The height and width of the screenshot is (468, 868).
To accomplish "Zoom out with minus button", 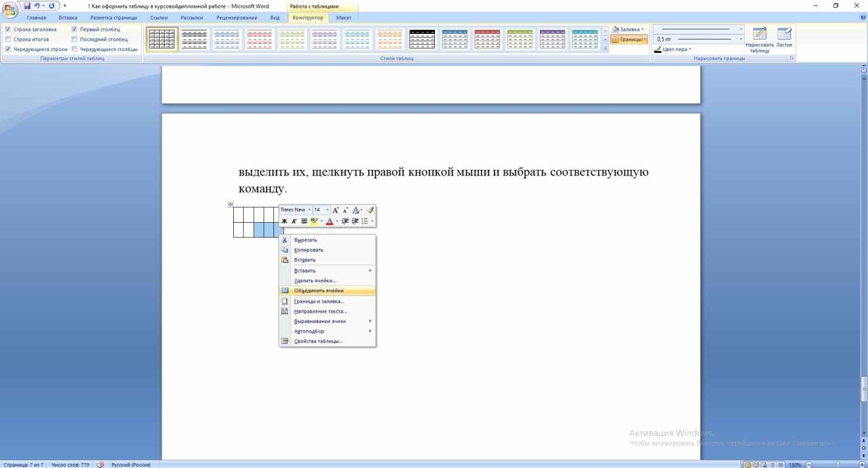I will [x=808, y=464].
